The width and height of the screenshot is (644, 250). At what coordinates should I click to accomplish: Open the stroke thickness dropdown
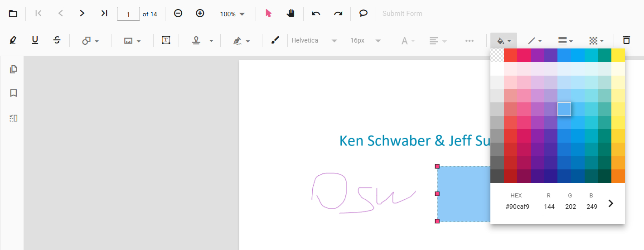pyautogui.click(x=565, y=41)
